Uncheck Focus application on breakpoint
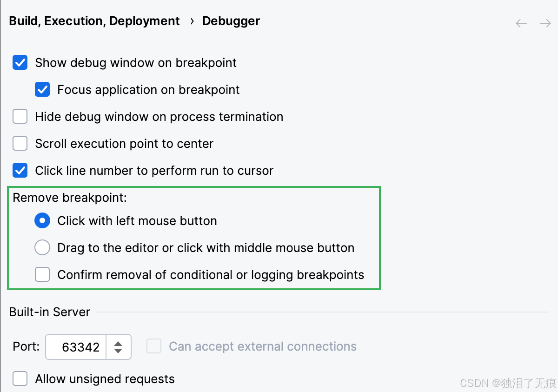558x392 pixels. coord(42,89)
